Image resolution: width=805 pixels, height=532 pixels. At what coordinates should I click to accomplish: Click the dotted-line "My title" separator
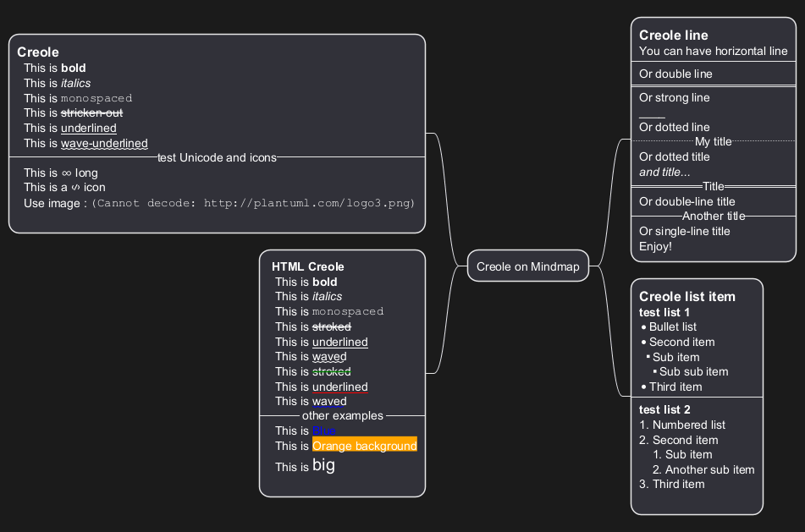[713, 142]
